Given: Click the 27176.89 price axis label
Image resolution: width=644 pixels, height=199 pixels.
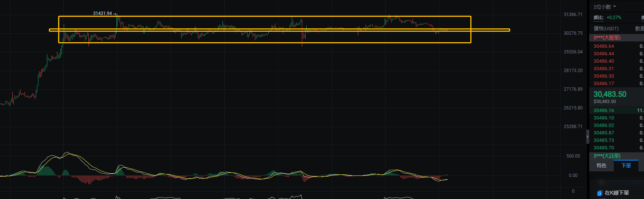Looking at the screenshot, I should pyautogui.click(x=573, y=89).
